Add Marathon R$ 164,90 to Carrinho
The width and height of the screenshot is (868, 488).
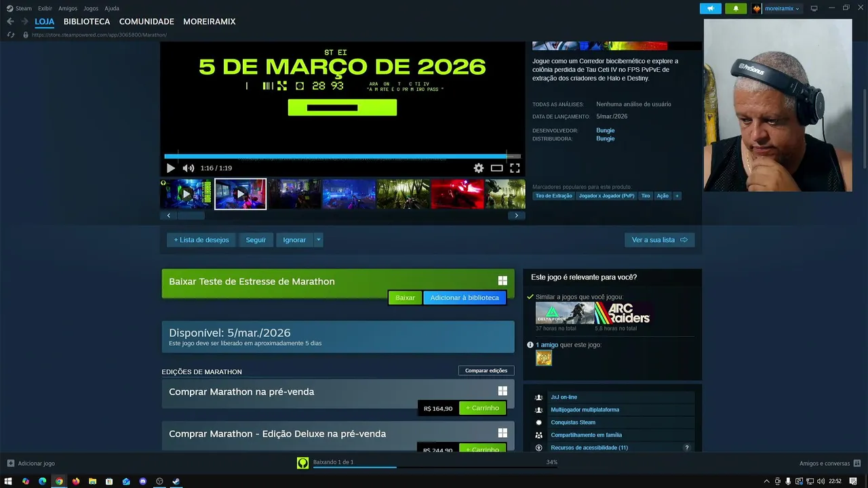coord(482,408)
